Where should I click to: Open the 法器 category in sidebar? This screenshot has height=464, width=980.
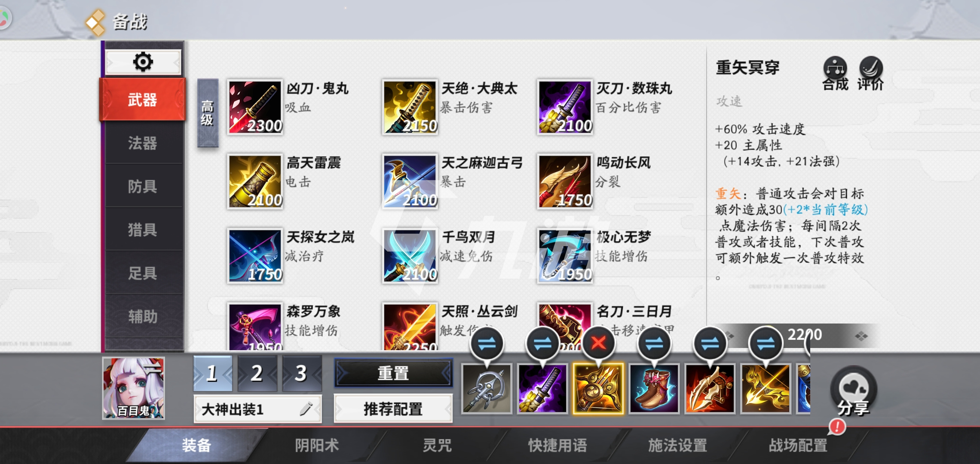tap(143, 143)
